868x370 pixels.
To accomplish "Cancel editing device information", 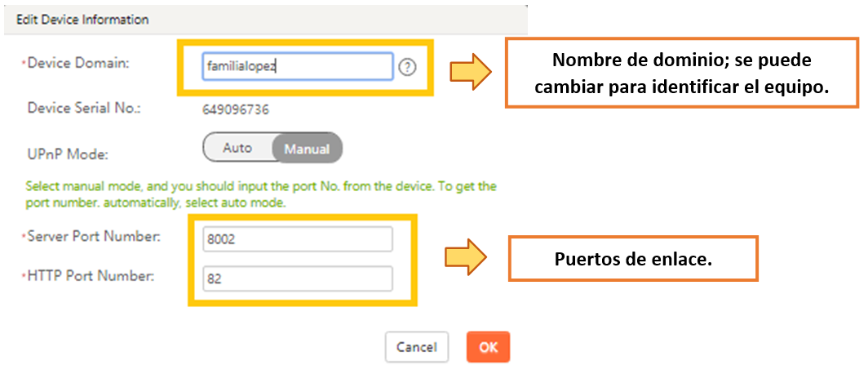I will tap(417, 347).
